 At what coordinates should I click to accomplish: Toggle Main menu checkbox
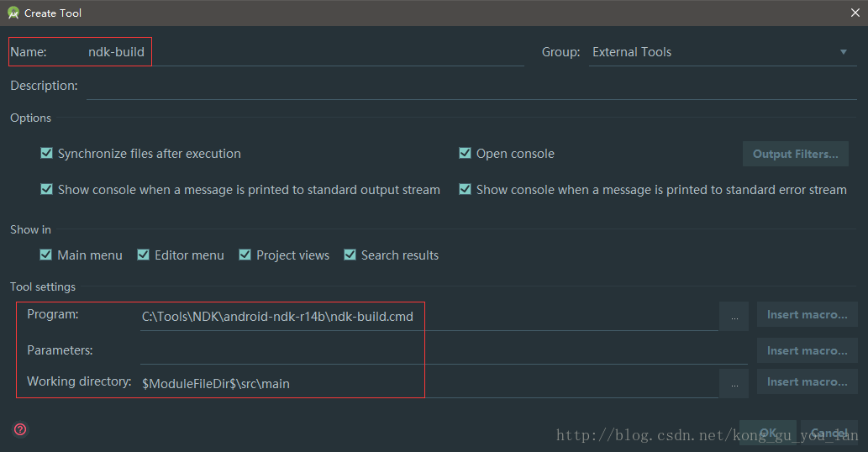coord(46,255)
